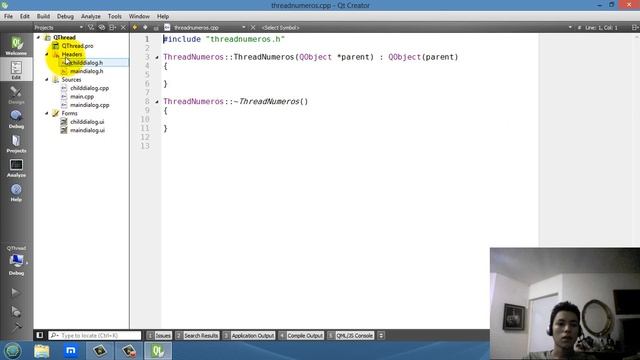Open the Analyze menu
Viewport: 640px width, 360px height.
point(91,16)
